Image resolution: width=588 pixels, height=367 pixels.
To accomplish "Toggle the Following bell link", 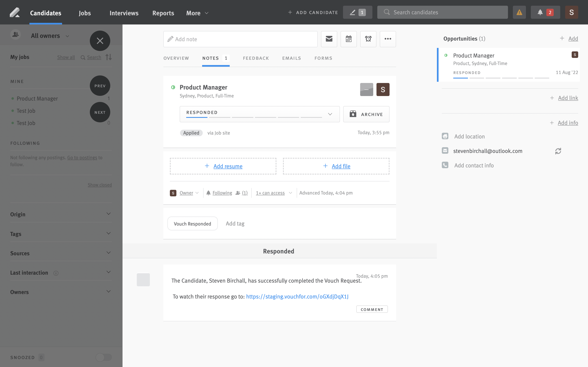I will [222, 193].
